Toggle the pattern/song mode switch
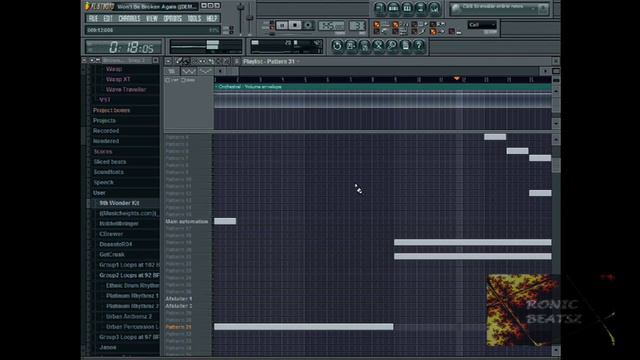The height and width of the screenshot is (360, 640). (x=271, y=25)
